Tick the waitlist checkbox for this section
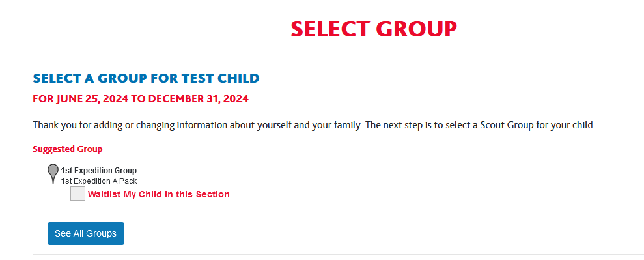This screenshot has height=260, width=644. [77, 194]
